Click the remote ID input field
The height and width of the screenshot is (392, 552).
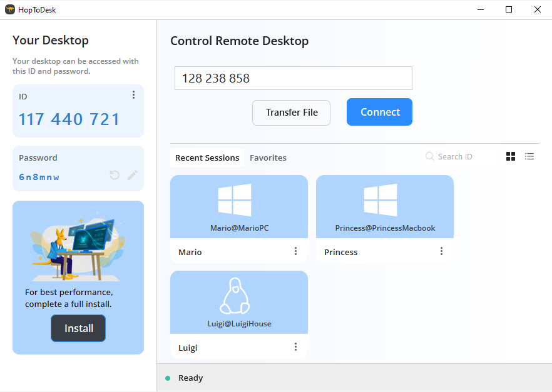click(293, 78)
